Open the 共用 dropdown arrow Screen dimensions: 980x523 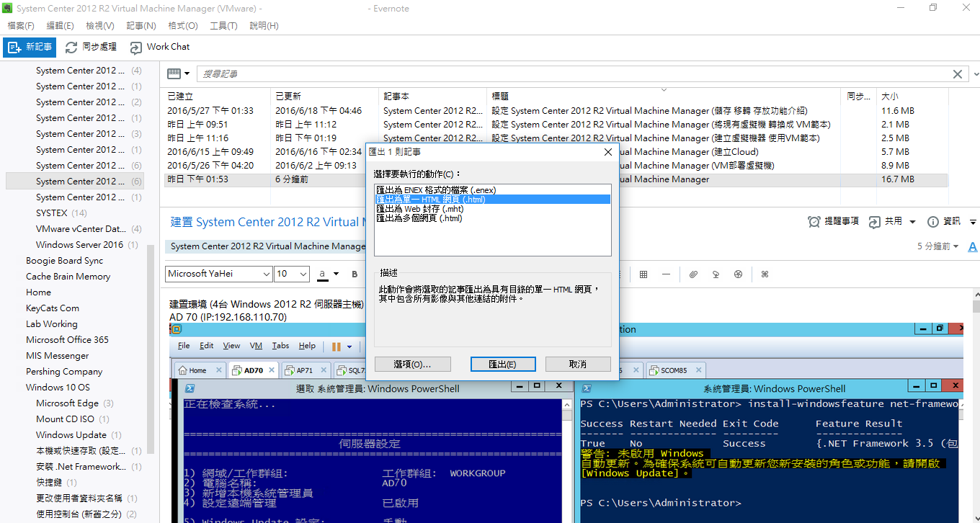click(x=912, y=222)
